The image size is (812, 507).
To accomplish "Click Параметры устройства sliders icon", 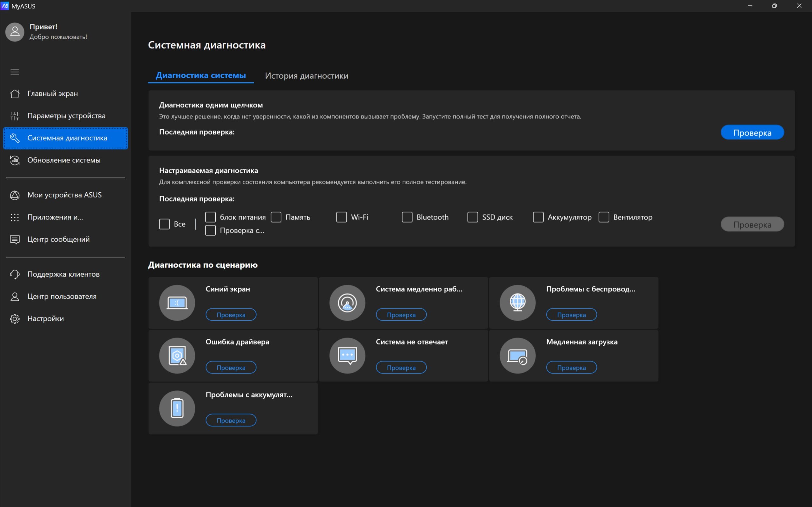I will 15,116.
